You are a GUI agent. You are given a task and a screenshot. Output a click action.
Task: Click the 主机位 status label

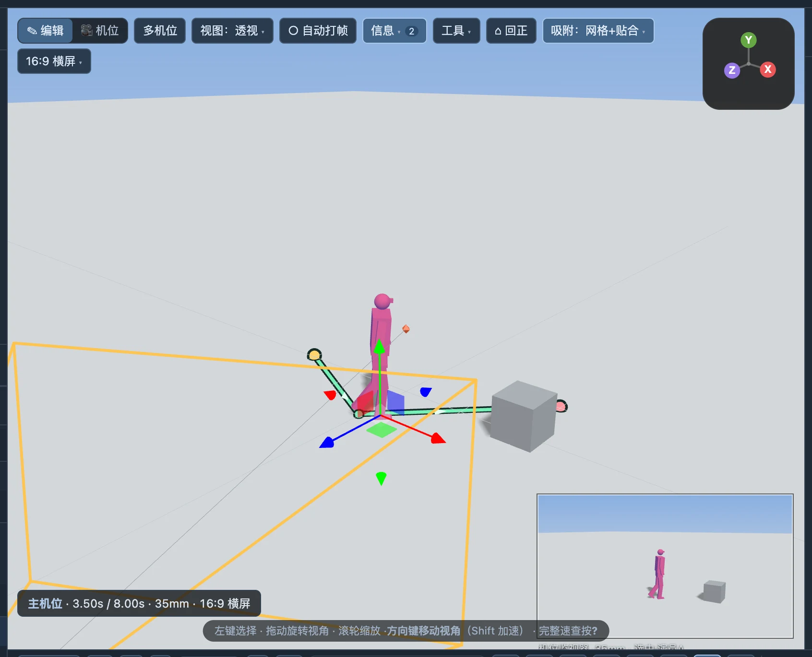coord(45,603)
